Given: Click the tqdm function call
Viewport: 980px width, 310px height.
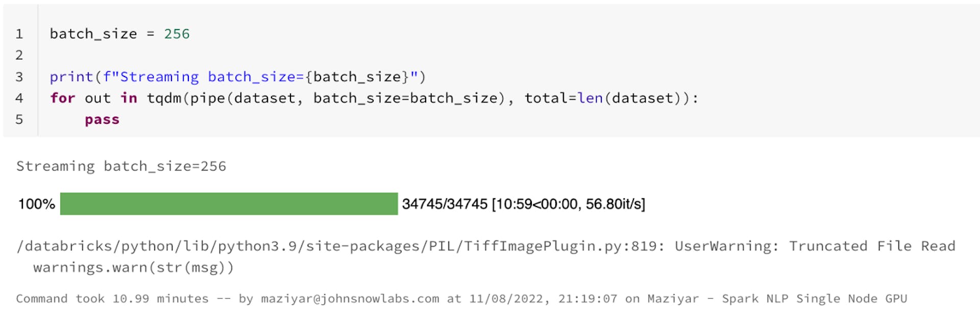Looking at the screenshot, I should (164, 98).
